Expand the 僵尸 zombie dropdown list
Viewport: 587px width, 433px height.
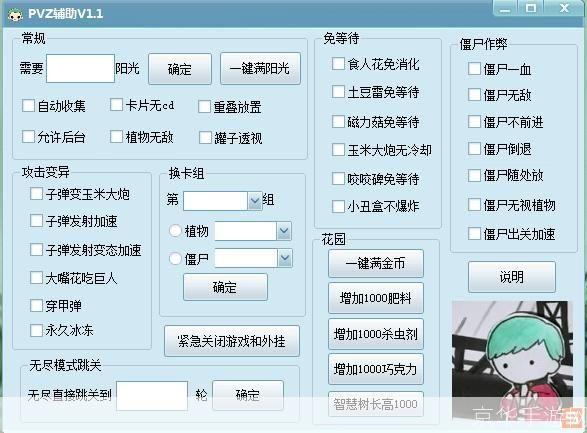285,258
